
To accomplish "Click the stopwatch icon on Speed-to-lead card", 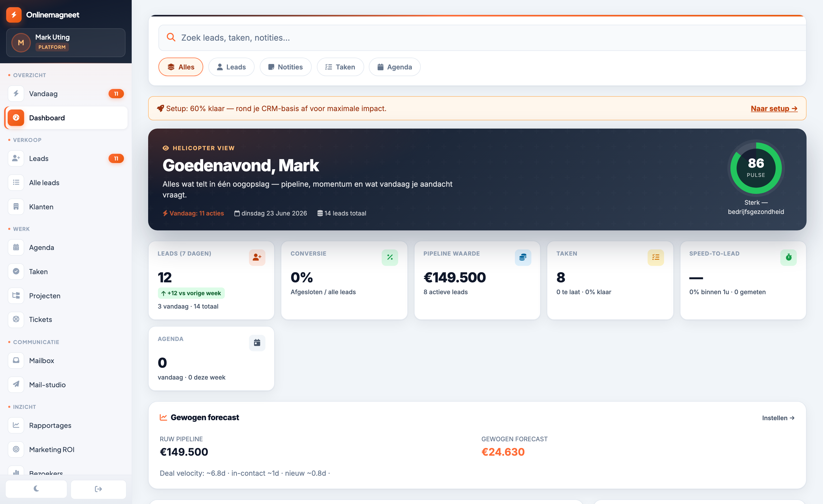I will coord(788,257).
